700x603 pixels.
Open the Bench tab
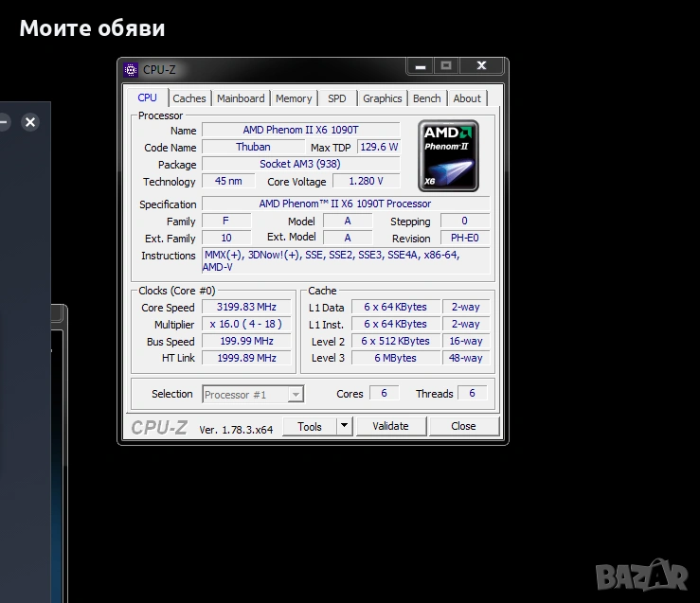[426, 98]
